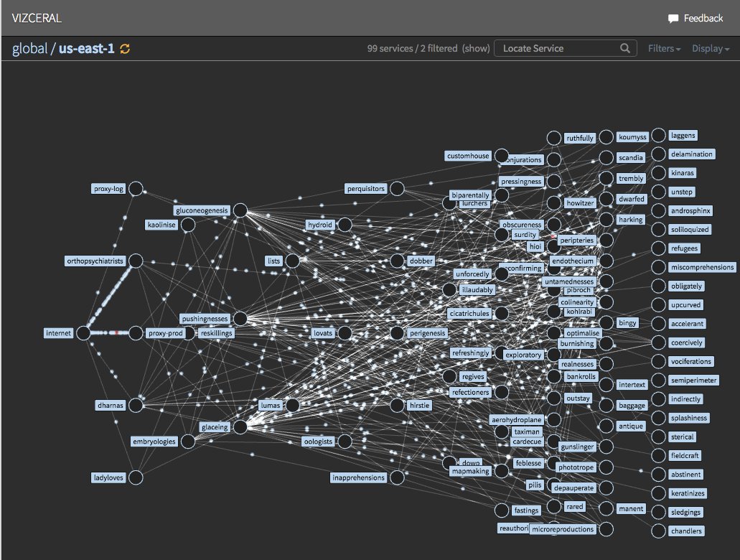This screenshot has height=560, width=740.
Task: Click the fastings label
Action: [526, 510]
